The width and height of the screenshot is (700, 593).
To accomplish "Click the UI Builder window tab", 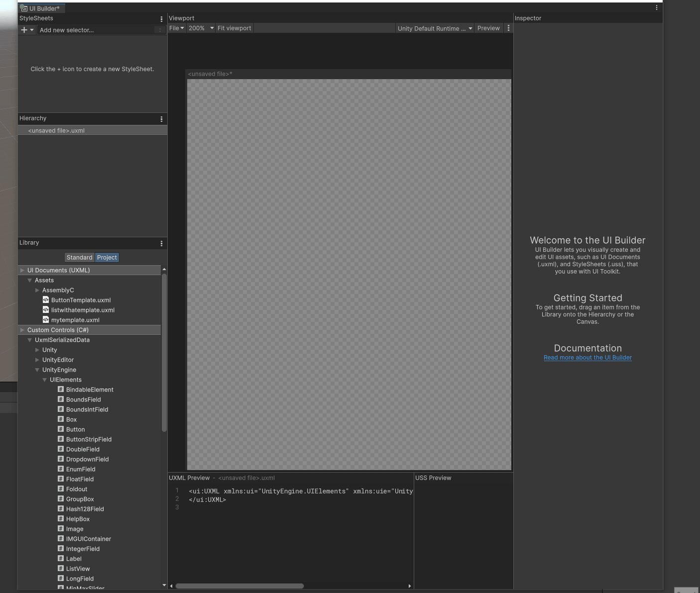I will [41, 8].
